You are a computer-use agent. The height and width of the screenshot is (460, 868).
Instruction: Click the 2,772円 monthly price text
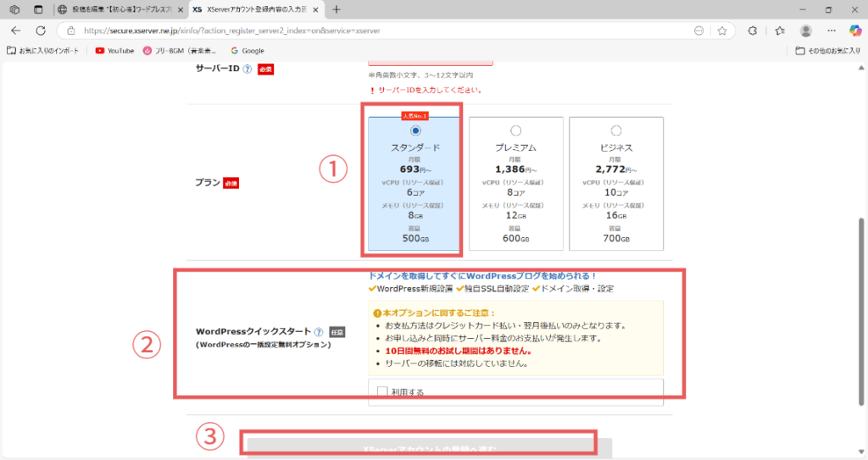coord(616,169)
